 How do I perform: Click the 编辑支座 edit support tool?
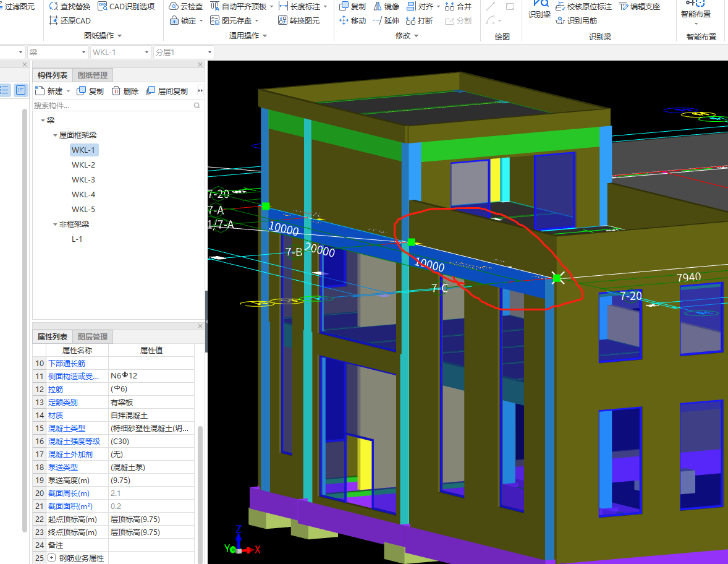[640, 7]
